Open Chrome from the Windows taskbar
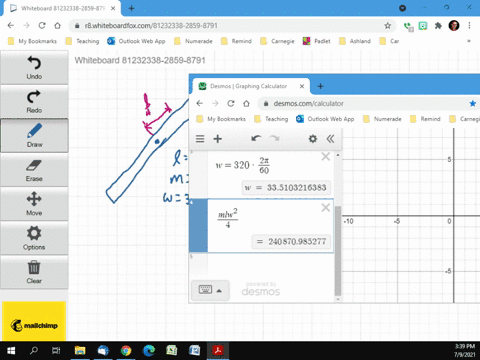 [x=126, y=351]
